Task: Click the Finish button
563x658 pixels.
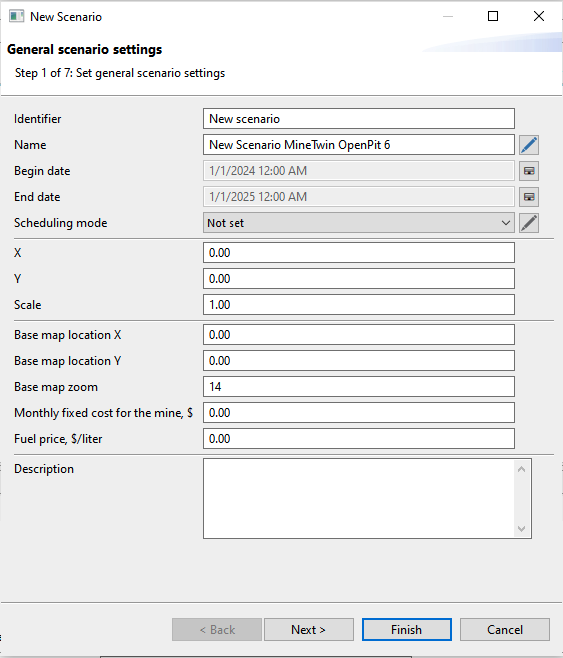Action: 407,629
